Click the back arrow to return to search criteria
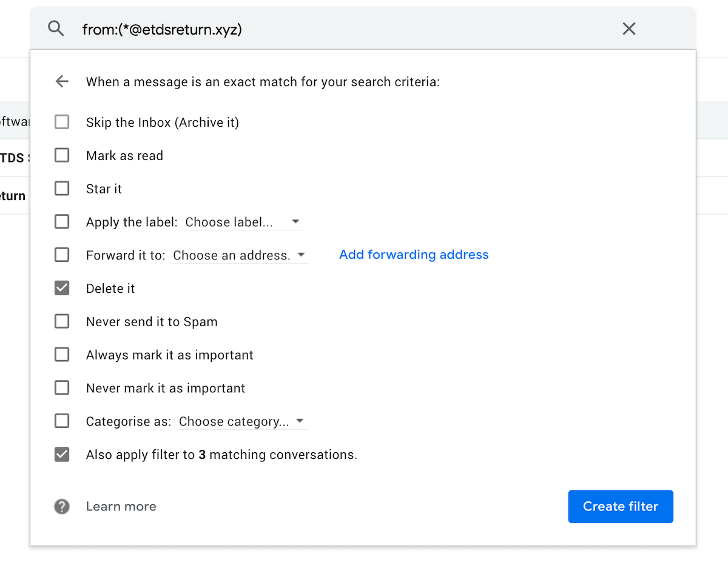 coord(62,81)
